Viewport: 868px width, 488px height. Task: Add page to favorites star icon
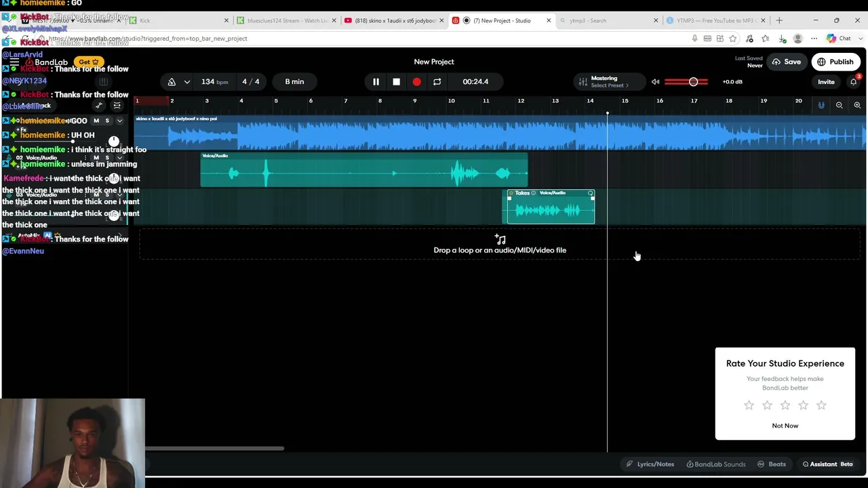(x=733, y=39)
